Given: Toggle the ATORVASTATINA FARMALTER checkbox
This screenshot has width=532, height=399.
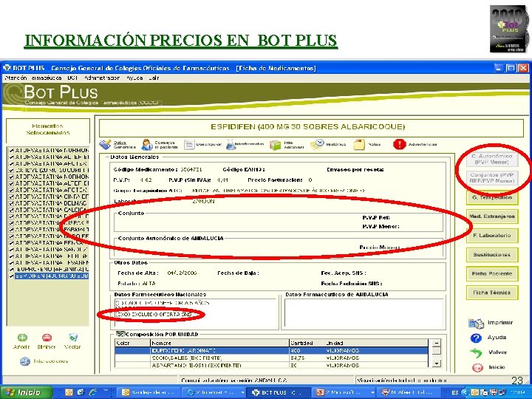Looking at the screenshot, I should pos(11,230).
